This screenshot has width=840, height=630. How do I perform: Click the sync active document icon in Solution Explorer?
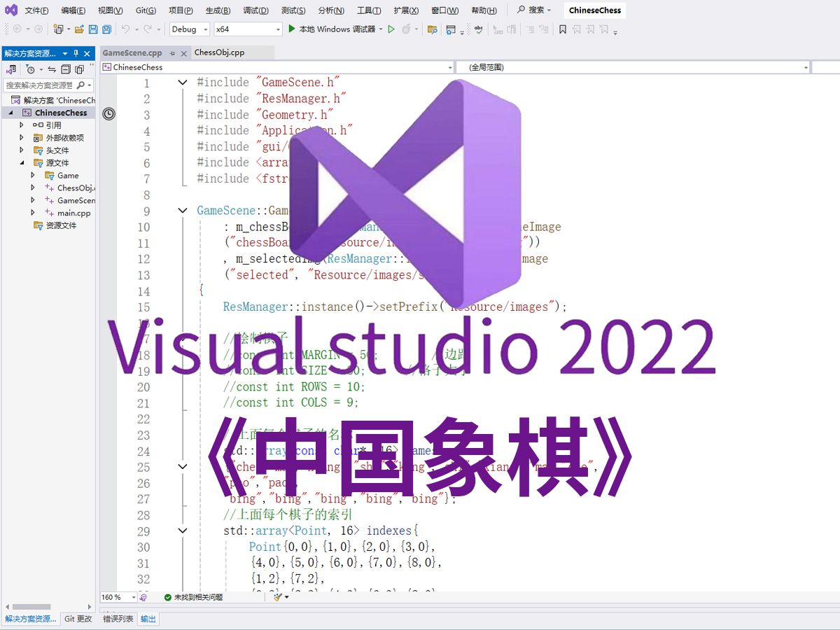[51, 69]
